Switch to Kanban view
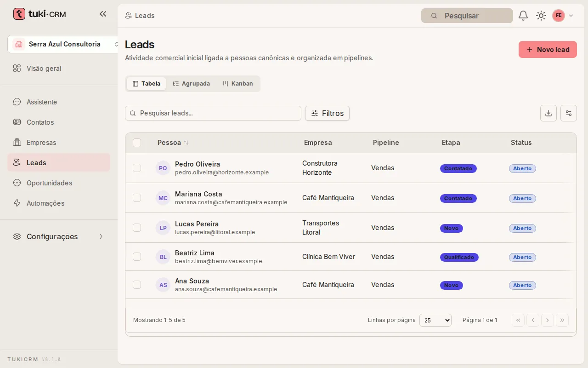The image size is (588, 368). tap(238, 84)
